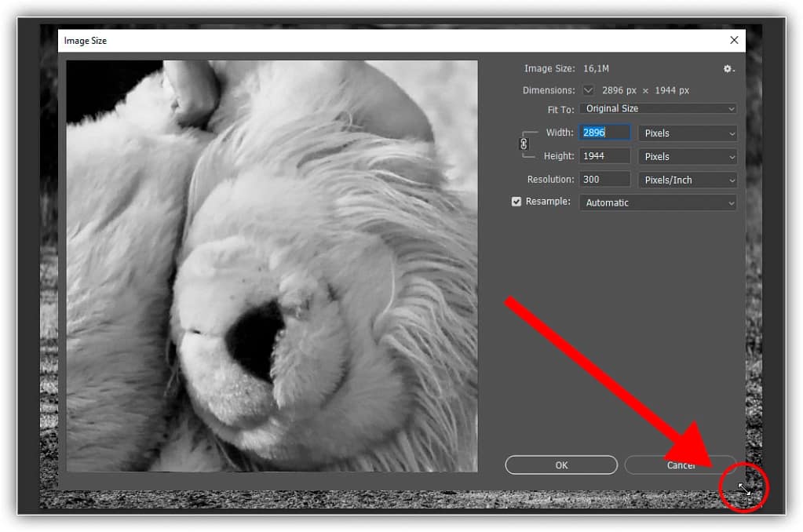The width and height of the screenshot is (803, 532).
Task: Click the lion image preview
Action: point(272,266)
